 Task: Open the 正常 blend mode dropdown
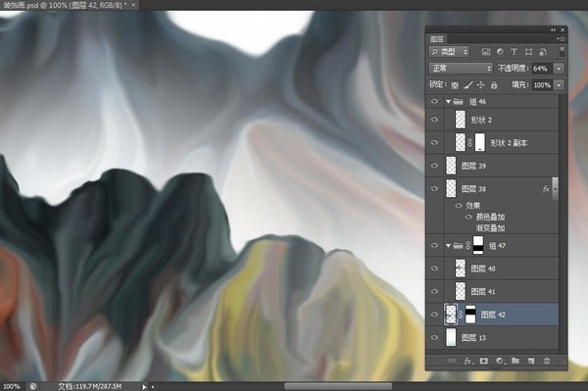461,69
